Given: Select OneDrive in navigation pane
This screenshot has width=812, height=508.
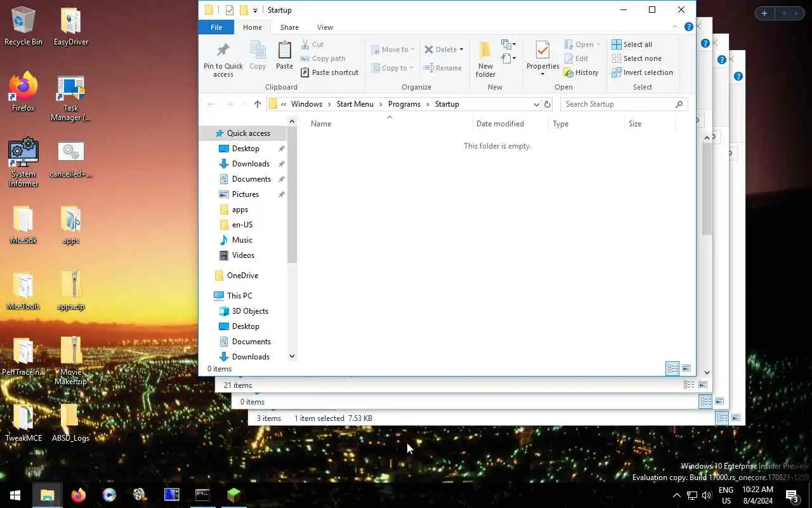Looking at the screenshot, I should pos(242,276).
